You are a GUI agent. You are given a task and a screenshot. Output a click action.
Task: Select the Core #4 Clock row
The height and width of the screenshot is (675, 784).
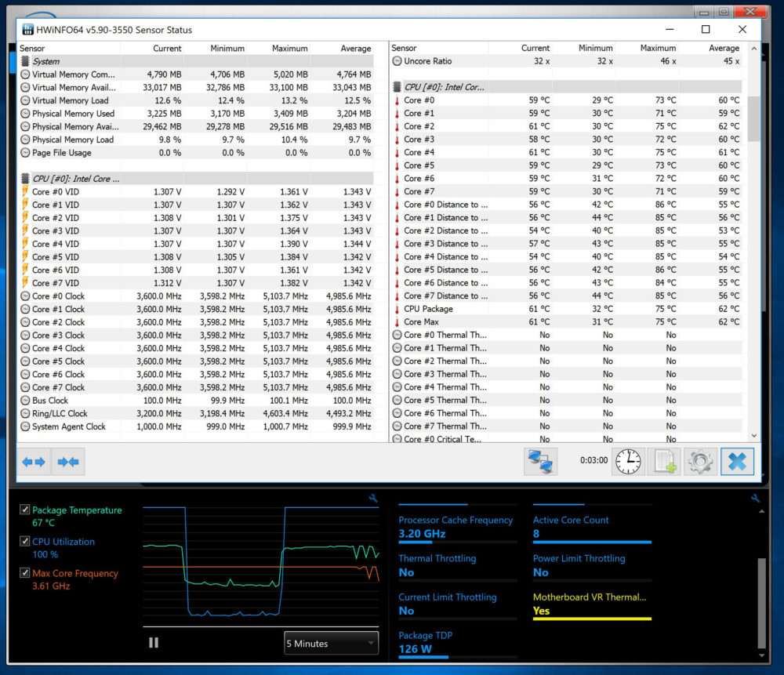pos(196,349)
